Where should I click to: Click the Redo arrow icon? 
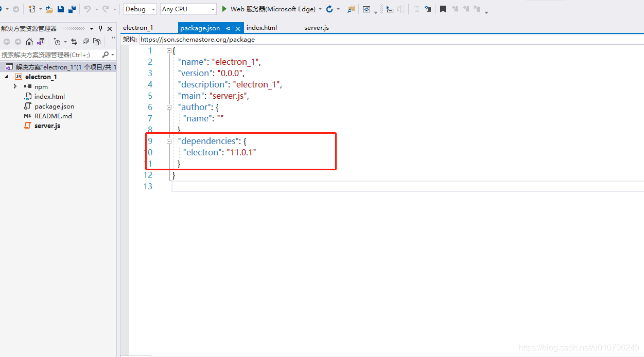pos(106,9)
